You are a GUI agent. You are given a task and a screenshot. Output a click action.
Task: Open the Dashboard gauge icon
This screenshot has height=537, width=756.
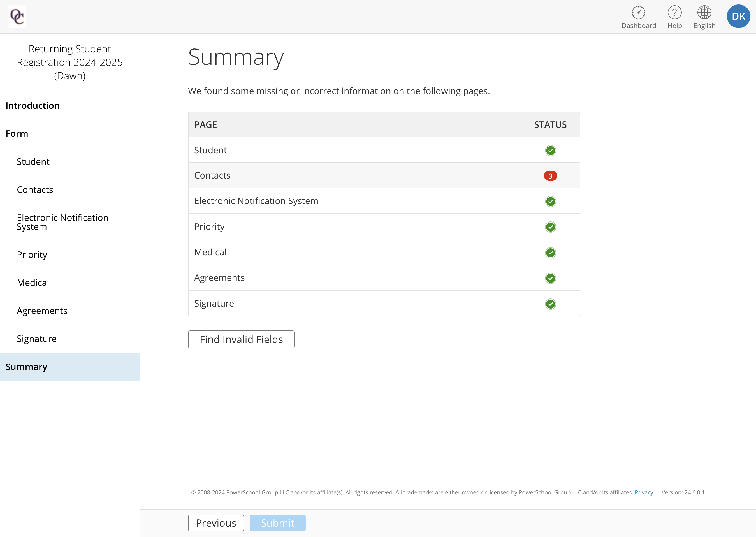(638, 13)
